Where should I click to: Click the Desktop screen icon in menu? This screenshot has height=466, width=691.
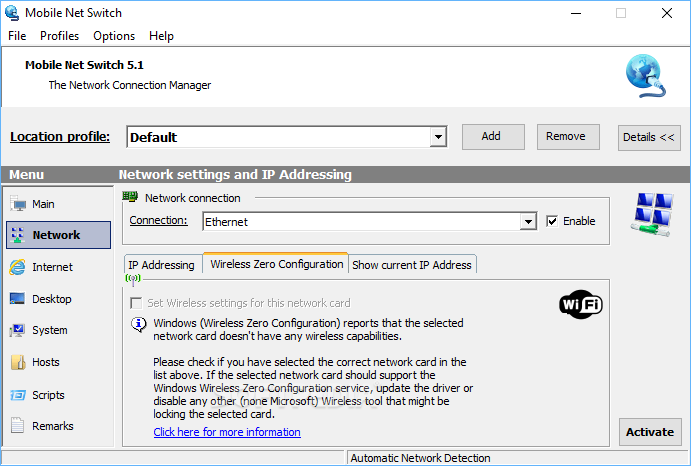17,298
